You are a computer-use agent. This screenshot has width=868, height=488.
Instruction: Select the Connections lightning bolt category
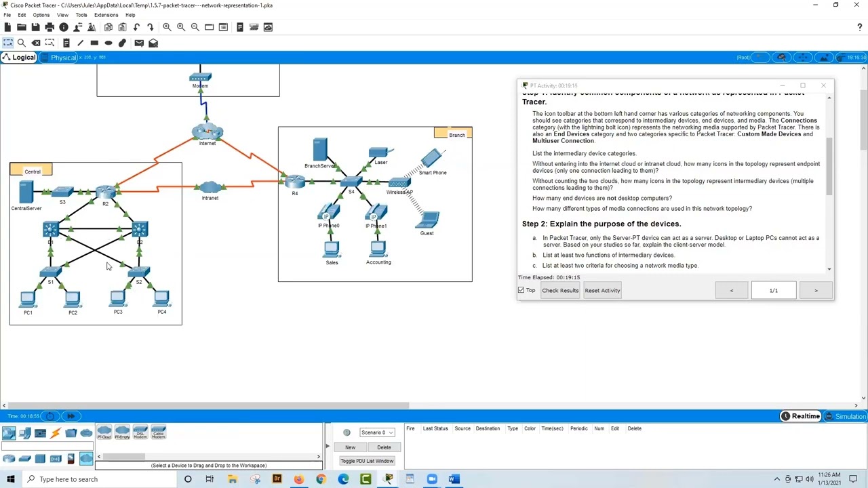coord(56,433)
